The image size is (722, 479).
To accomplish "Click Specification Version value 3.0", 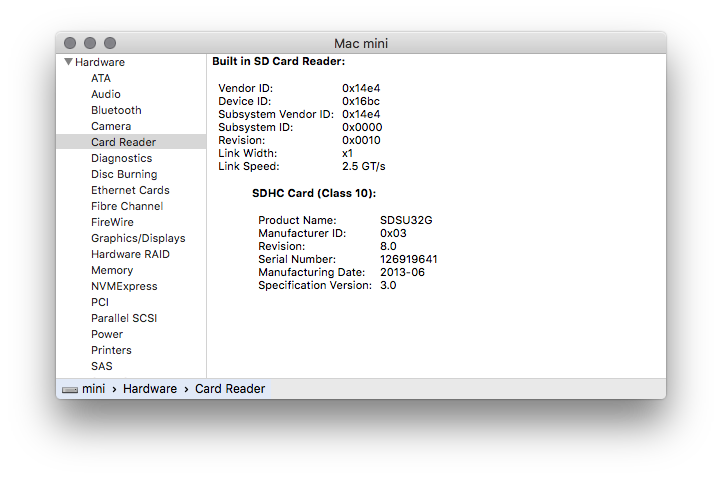I will (388, 286).
